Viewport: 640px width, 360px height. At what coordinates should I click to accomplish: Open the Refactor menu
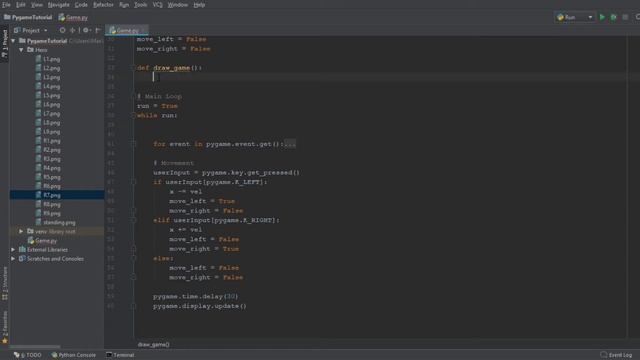tap(103, 5)
